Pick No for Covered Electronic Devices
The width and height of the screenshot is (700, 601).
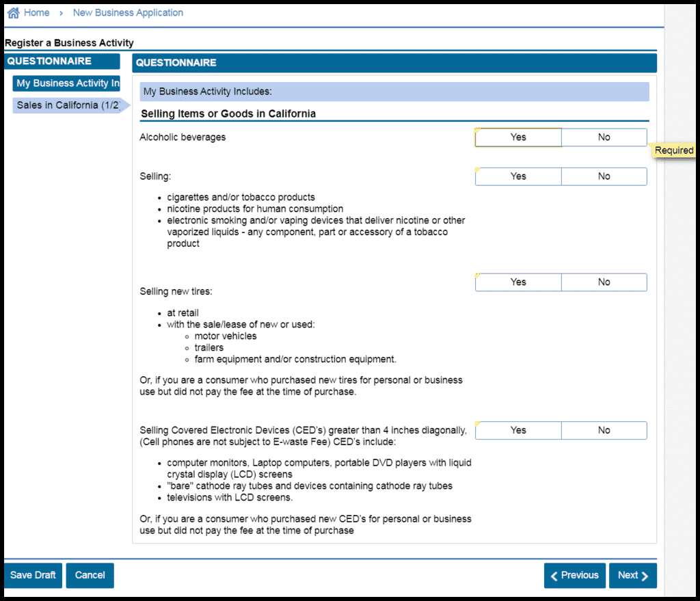click(604, 431)
